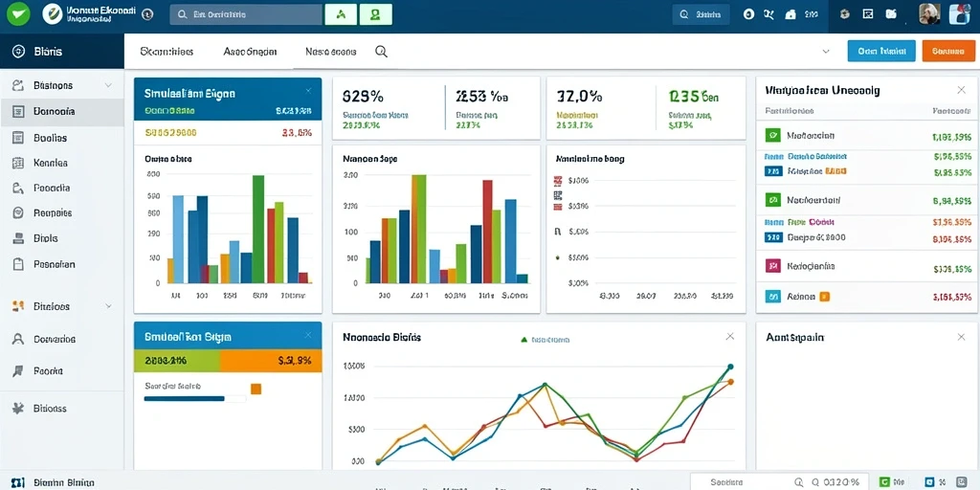This screenshot has height=490, width=980.
Task: Click the search field in bottom status bar
Action: (779, 482)
